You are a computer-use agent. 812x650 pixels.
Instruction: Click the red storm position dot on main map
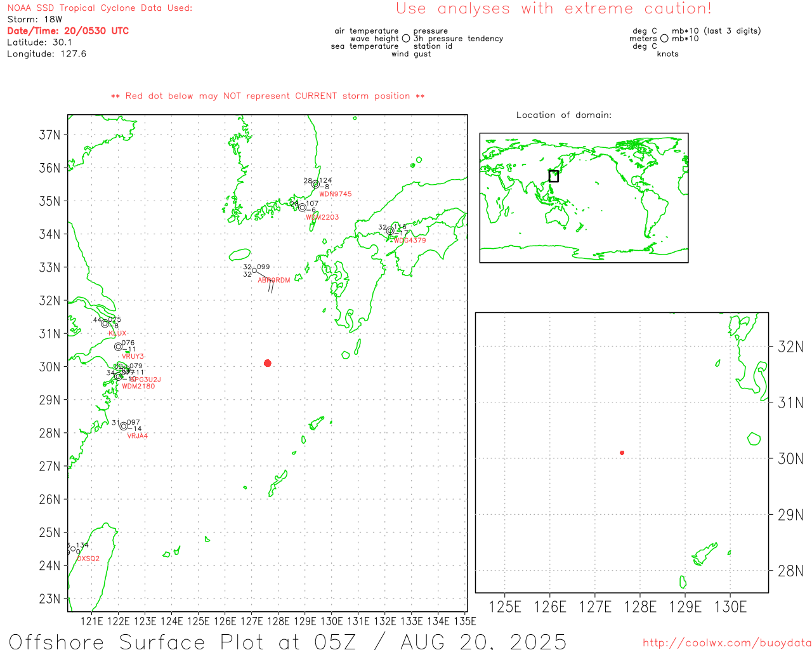click(267, 363)
